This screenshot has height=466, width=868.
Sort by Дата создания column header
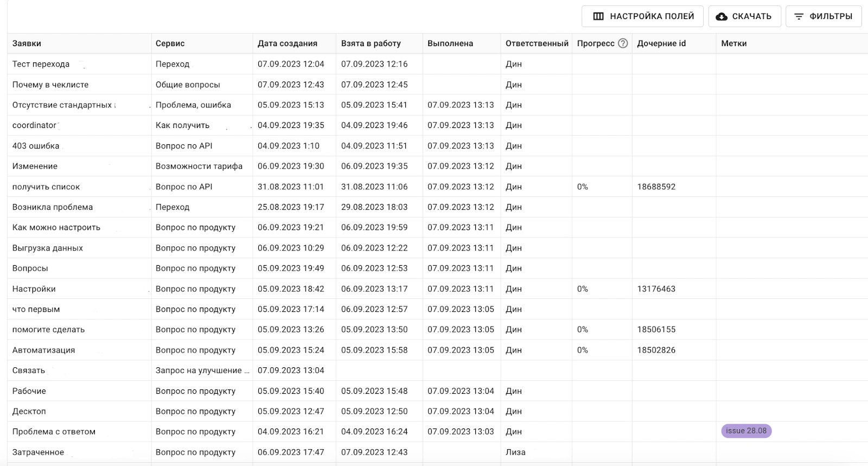[x=287, y=43]
